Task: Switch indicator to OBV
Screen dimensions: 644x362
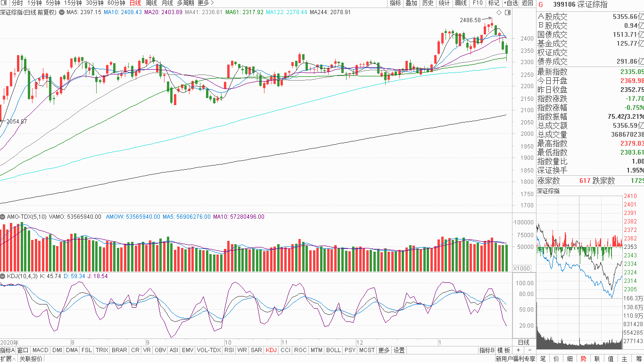Action: [x=160, y=350]
